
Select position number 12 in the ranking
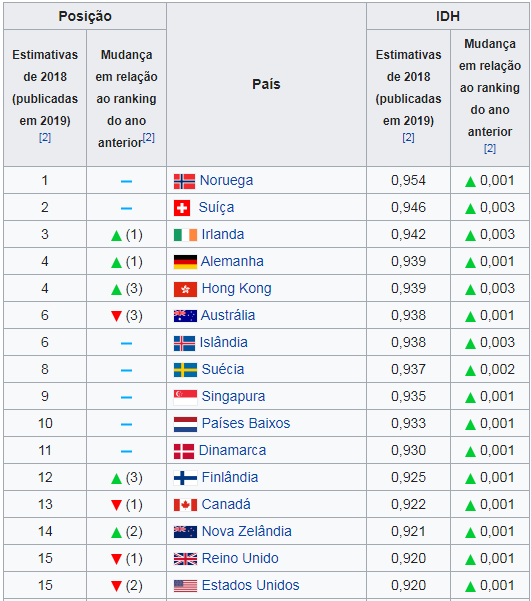45,478
